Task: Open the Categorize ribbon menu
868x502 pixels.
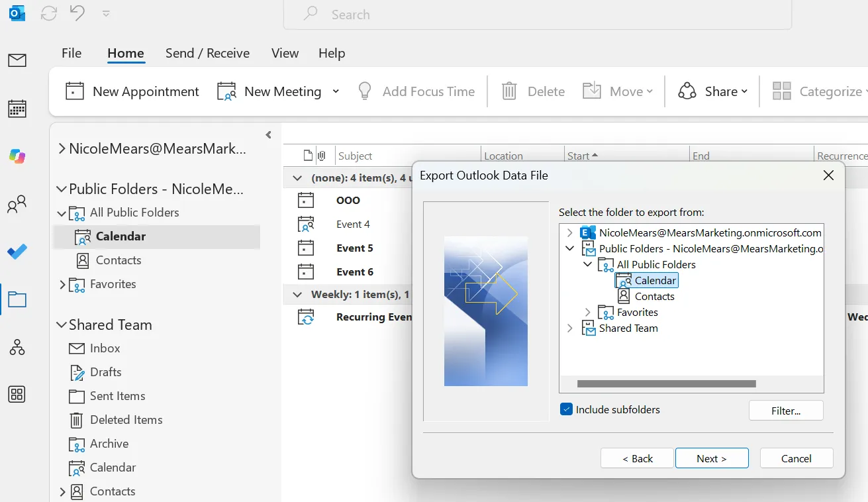Action: 821,91
